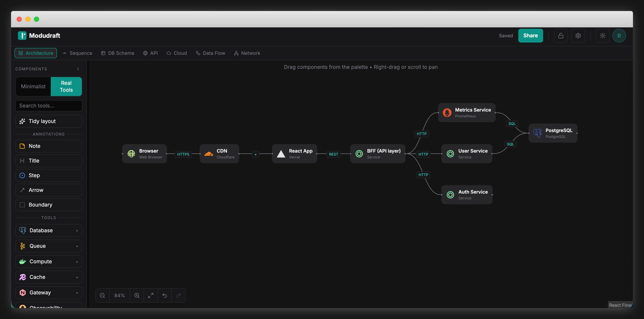Click the 84% zoom level button
Viewport: 644px width, 319px height.
[x=119, y=295]
